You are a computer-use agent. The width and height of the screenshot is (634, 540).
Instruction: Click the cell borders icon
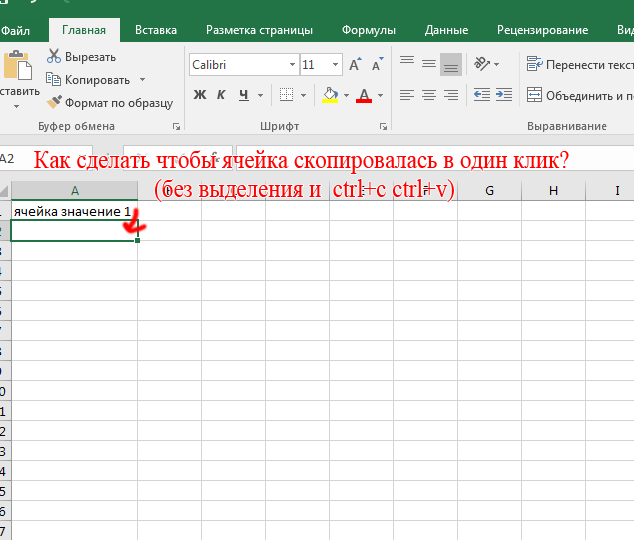(x=286, y=95)
